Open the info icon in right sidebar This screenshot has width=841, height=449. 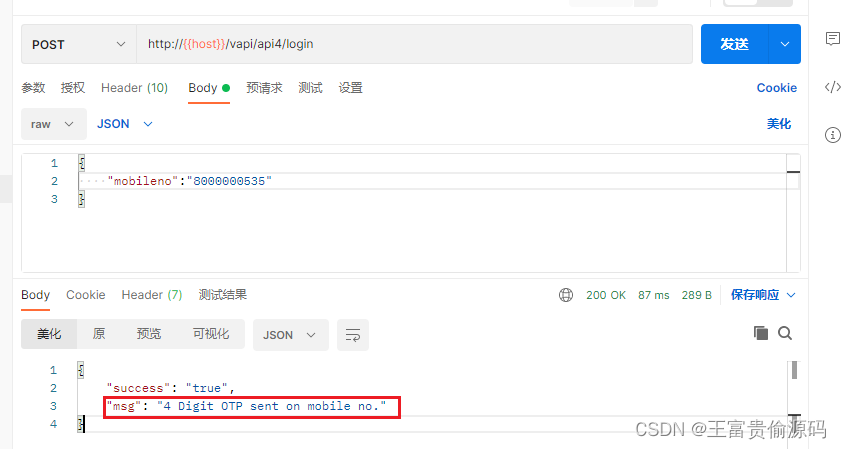coord(832,135)
